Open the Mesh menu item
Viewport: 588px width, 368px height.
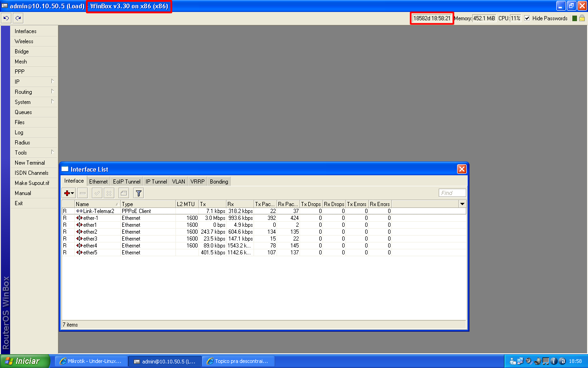tap(34, 62)
